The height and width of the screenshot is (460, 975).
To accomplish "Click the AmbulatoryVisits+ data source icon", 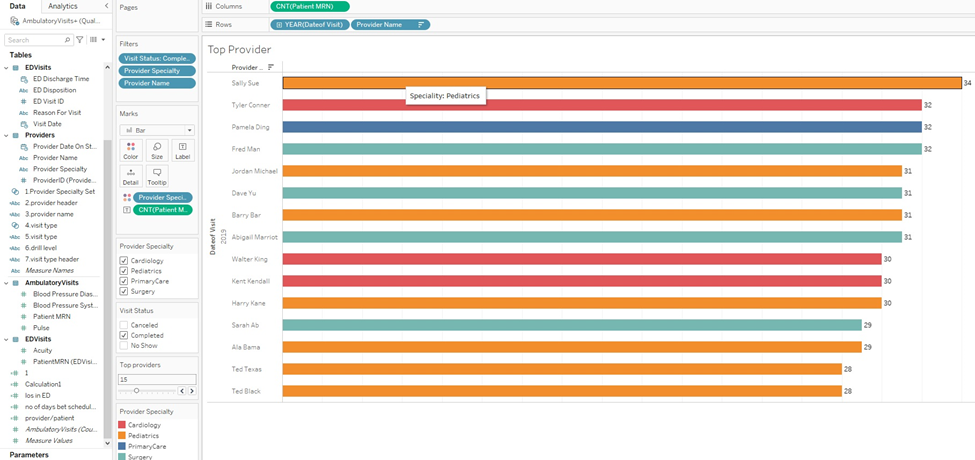I will pyautogui.click(x=14, y=21).
